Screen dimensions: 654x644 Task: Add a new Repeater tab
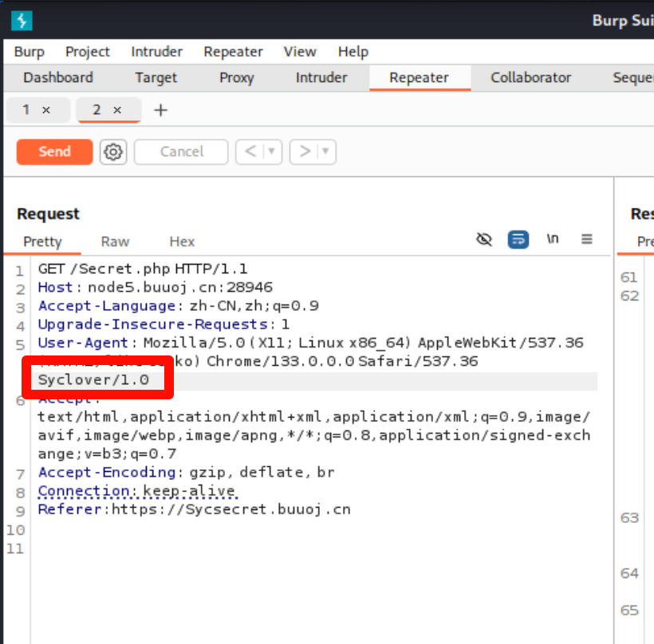point(160,110)
